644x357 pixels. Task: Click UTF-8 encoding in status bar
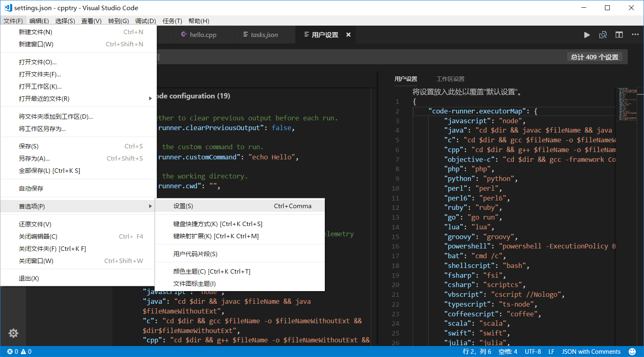[x=533, y=352]
